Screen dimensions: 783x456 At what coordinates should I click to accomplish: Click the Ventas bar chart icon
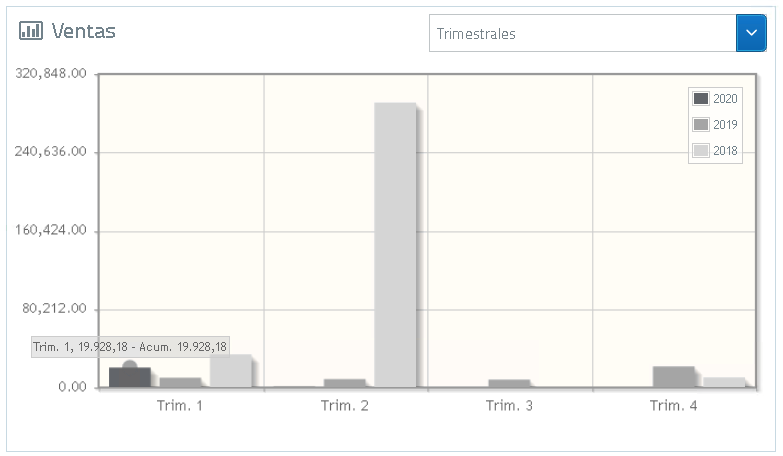coord(31,31)
